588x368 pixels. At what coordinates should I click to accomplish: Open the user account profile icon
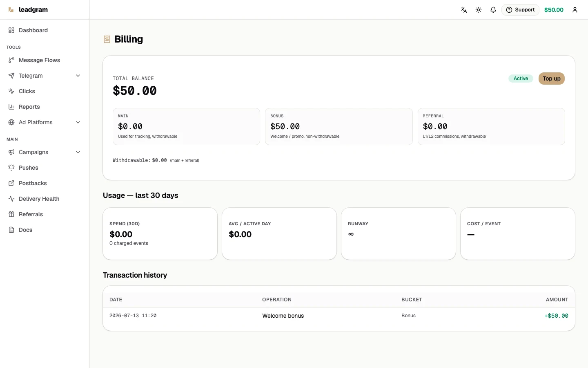575,10
